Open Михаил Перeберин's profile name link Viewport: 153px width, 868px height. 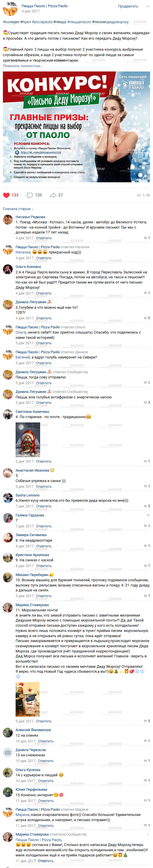[x=32, y=575]
